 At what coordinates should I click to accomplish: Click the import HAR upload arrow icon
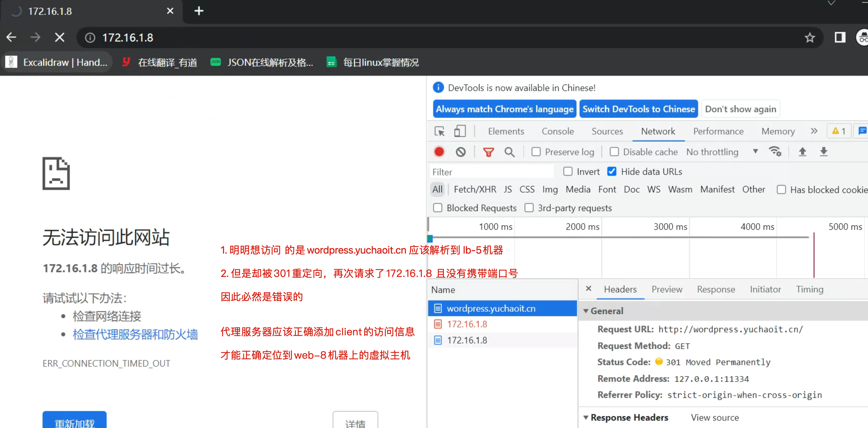(802, 152)
